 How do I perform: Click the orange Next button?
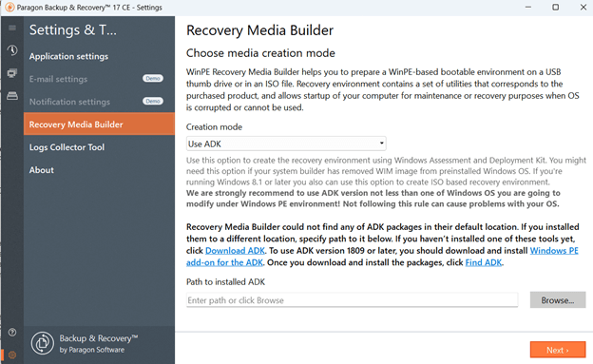tap(558, 350)
